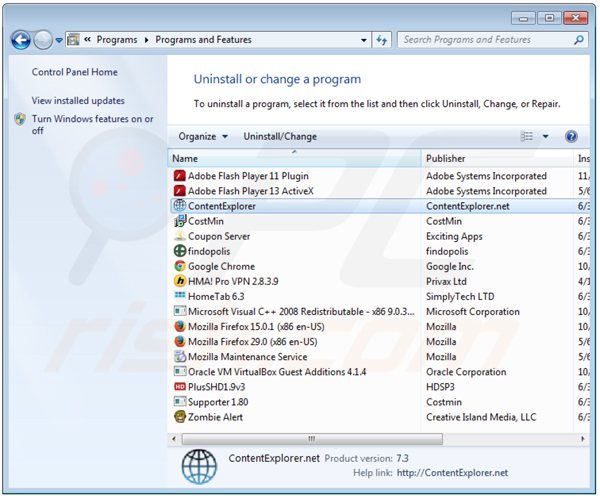Click the HMA! Pro VPN icon
Image resolution: width=600 pixels, height=499 pixels.
point(179,281)
